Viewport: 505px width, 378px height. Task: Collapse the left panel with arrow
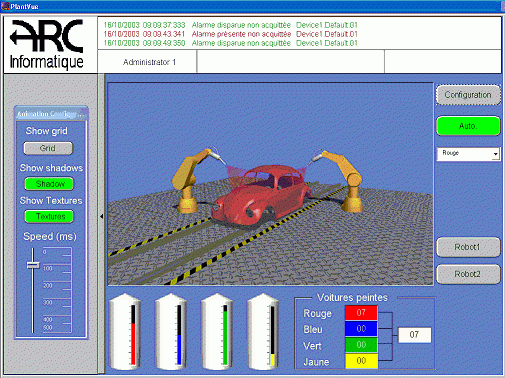(x=101, y=216)
